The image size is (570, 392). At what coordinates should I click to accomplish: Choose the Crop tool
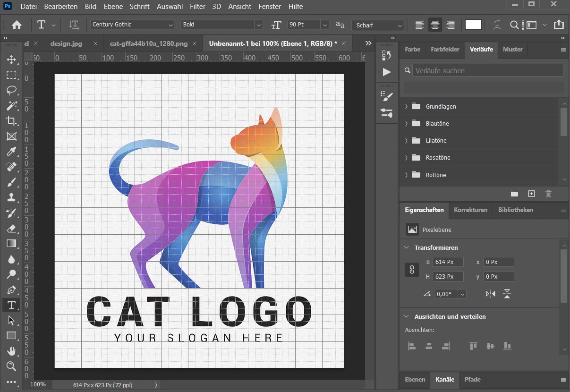point(11,120)
